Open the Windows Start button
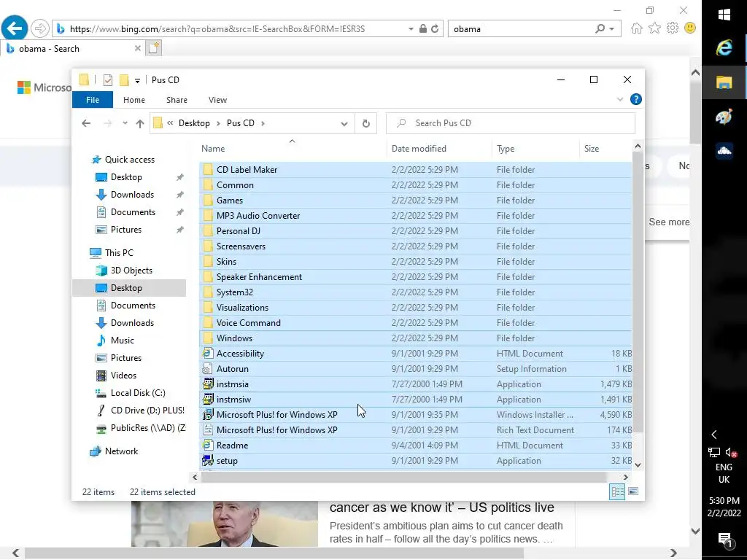Viewport: 747px width, 560px height. click(x=724, y=15)
